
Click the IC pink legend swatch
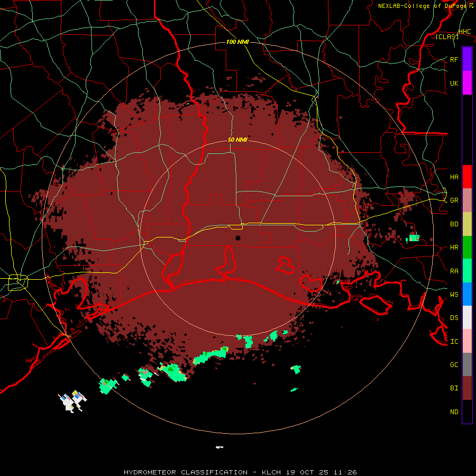point(467,341)
